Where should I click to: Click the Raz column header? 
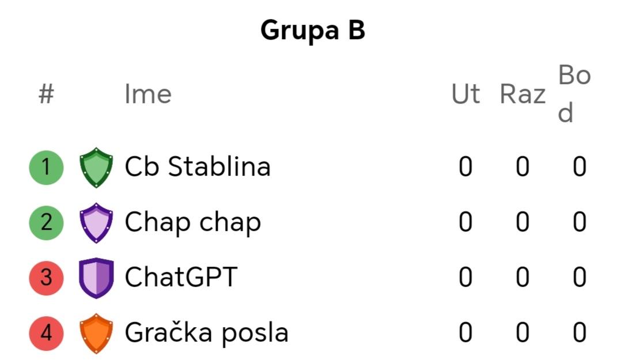click(x=522, y=94)
